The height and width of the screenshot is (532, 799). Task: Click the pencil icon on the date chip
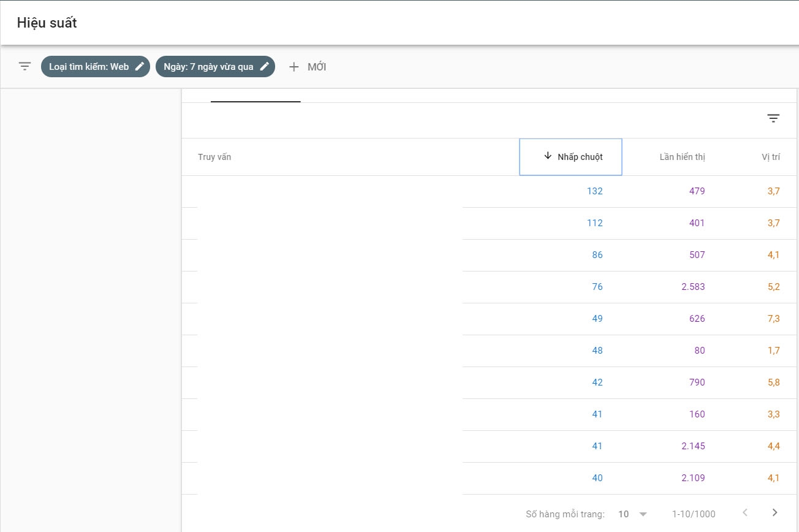tap(265, 66)
